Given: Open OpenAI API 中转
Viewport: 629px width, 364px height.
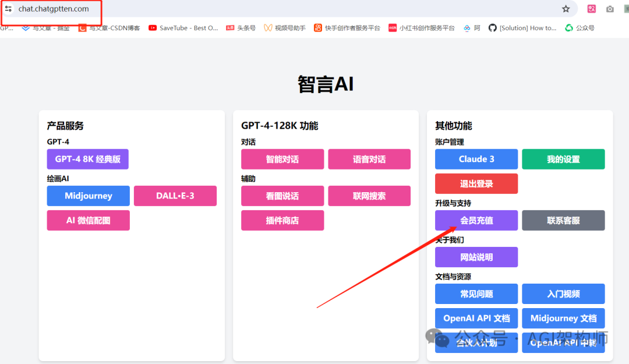Looking at the screenshot, I should [x=563, y=342].
